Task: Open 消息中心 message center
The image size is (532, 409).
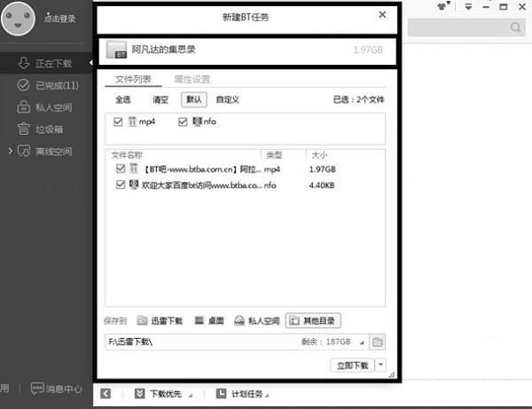Action: [x=57, y=389]
